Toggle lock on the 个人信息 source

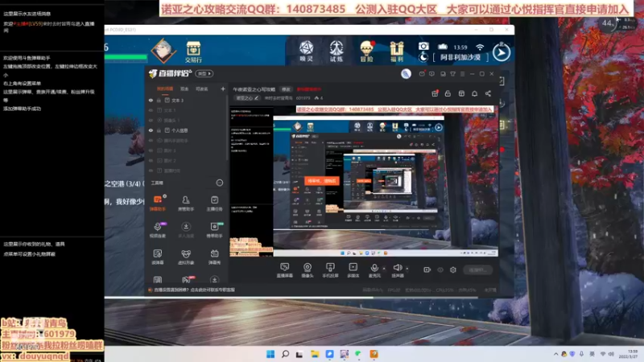[x=159, y=130]
